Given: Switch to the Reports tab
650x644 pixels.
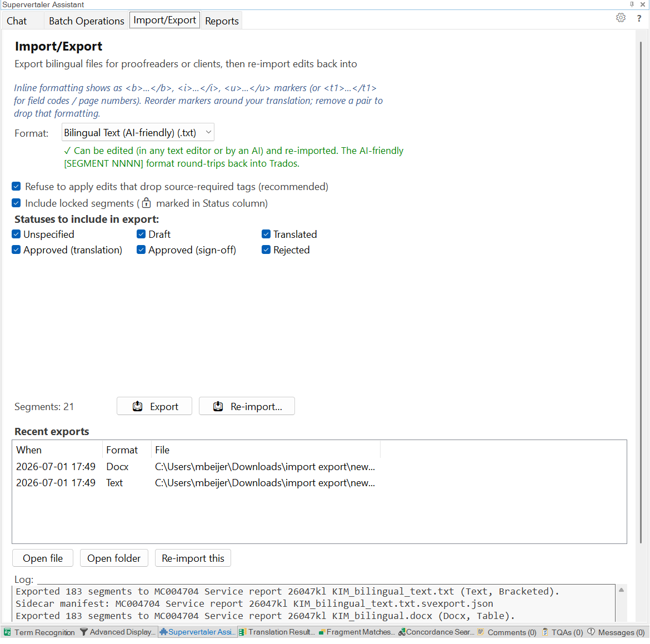Looking at the screenshot, I should point(222,21).
